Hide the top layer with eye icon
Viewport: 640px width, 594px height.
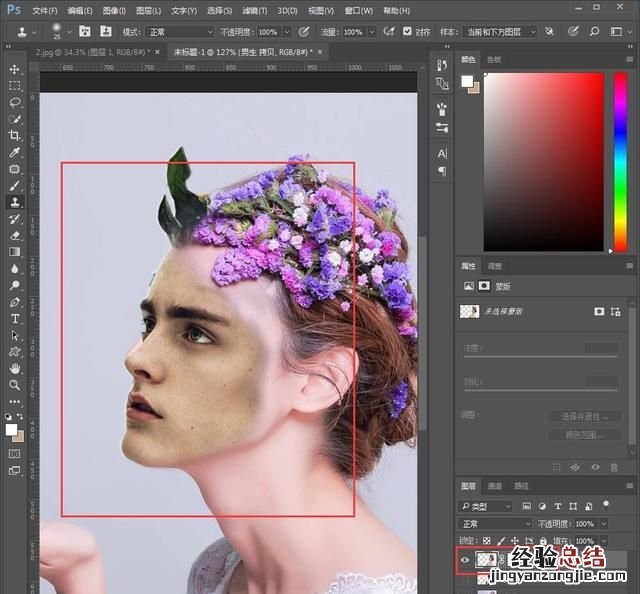click(466, 562)
